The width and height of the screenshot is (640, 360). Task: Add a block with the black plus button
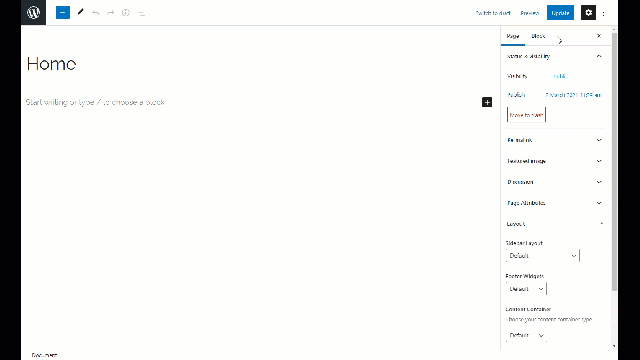pyautogui.click(x=487, y=102)
